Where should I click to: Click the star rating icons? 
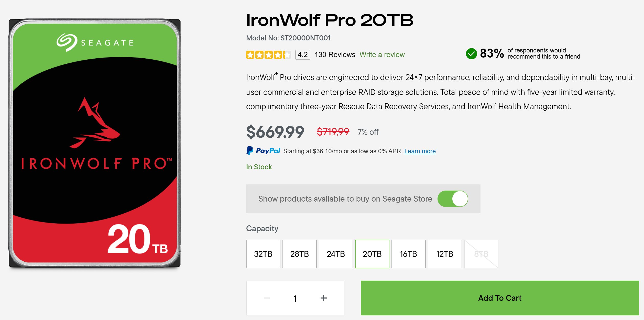(268, 55)
